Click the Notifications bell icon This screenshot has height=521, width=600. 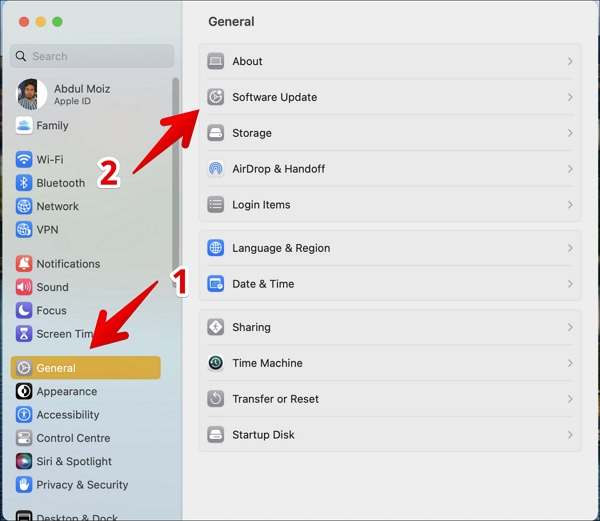click(x=24, y=264)
